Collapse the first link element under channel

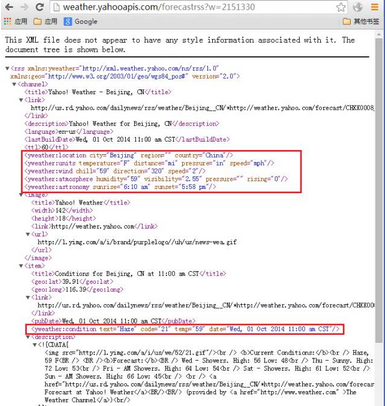[21, 100]
